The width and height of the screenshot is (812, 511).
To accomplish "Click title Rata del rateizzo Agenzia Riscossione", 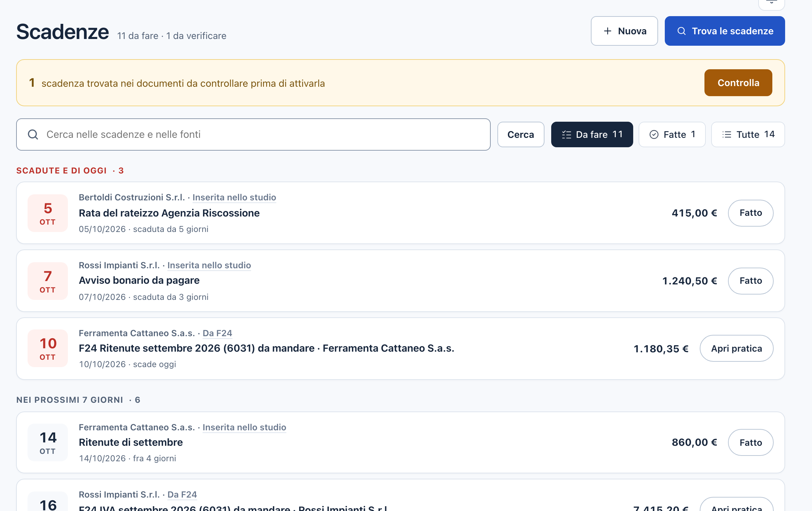I will point(169,213).
